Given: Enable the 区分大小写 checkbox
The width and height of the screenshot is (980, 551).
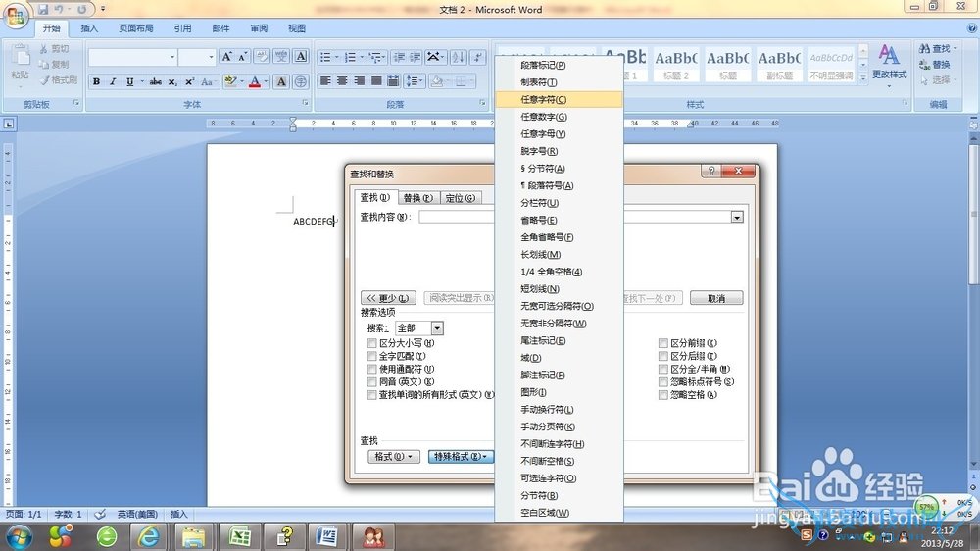Looking at the screenshot, I should pyautogui.click(x=371, y=343).
